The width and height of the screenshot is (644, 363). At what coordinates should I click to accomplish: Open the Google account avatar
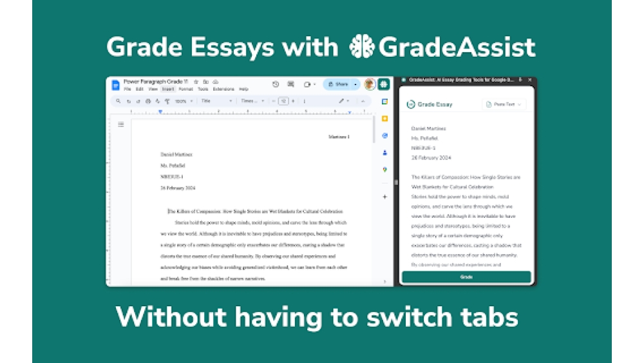[x=369, y=84]
